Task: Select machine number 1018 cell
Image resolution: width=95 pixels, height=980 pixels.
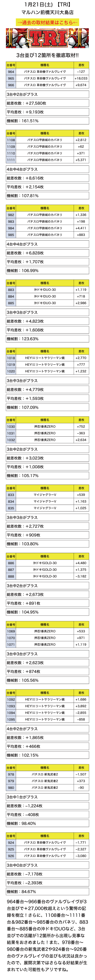Action: coord(11,358)
